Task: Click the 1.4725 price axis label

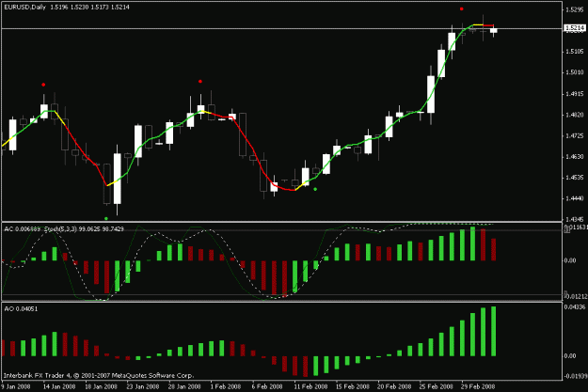Action: point(575,135)
